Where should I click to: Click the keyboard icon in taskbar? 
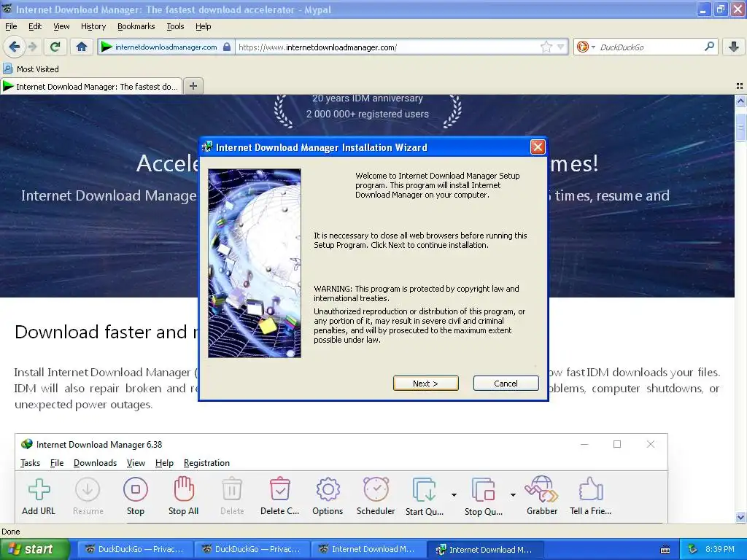(665, 550)
